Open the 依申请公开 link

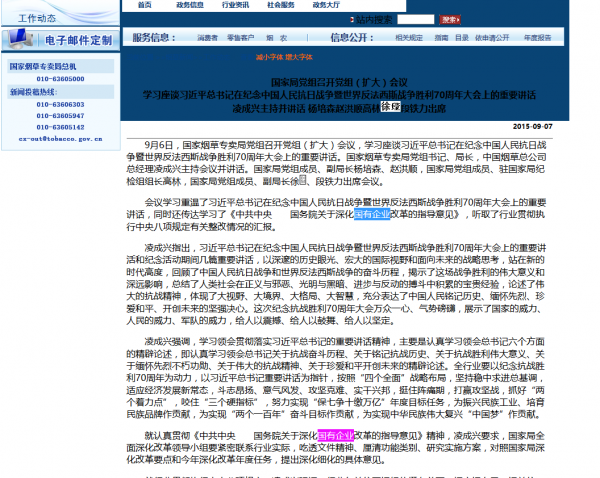point(492,38)
